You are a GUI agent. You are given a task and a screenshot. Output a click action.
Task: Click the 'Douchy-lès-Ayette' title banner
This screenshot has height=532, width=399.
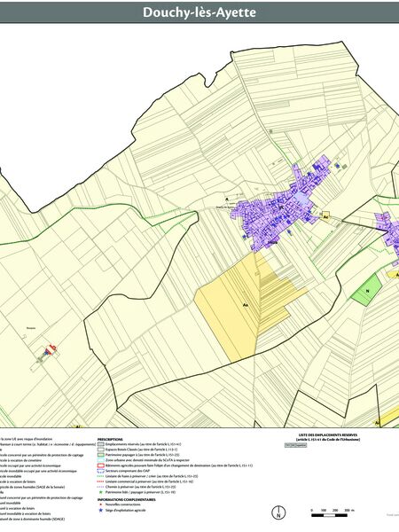click(x=199, y=13)
